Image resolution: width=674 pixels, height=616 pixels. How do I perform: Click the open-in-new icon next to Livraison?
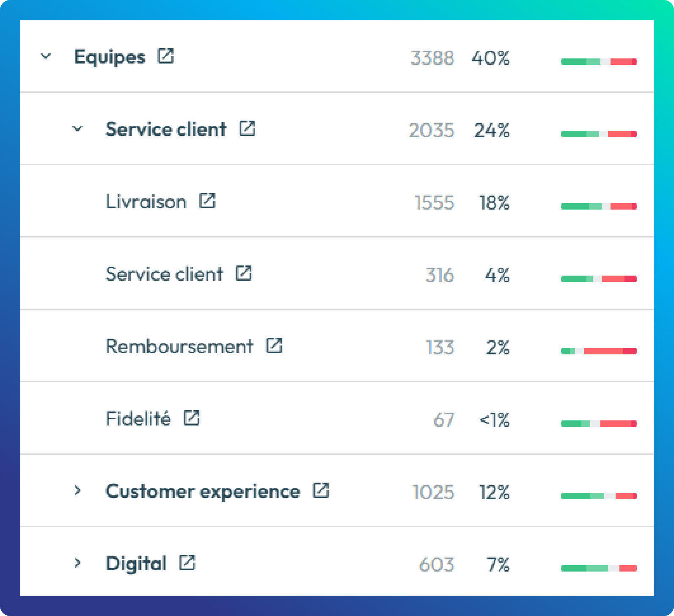click(x=207, y=201)
